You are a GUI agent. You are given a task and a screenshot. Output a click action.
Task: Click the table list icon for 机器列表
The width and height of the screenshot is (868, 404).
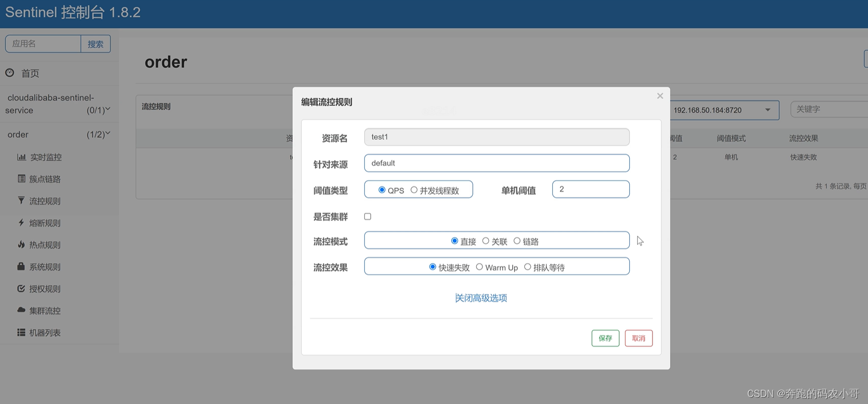click(21, 332)
